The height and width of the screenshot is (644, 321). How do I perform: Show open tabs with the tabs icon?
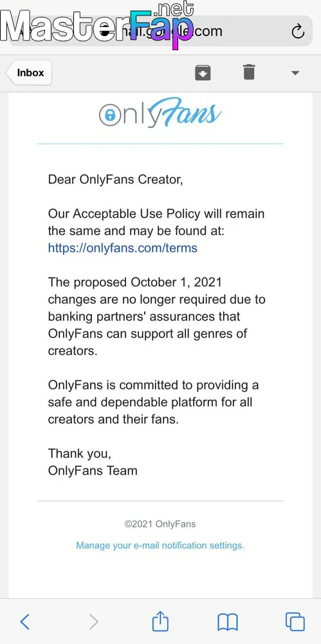tap(295, 621)
